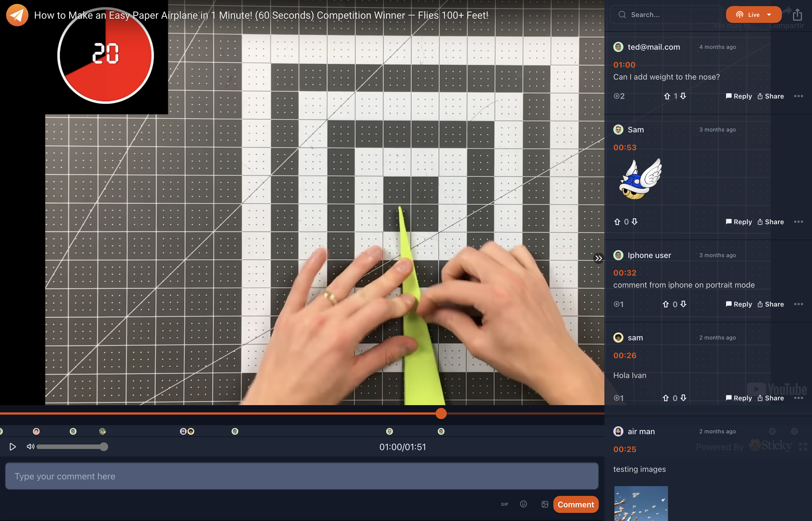The image size is (812, 521).
Task: Mute the video volume
Action: point(30,446)
